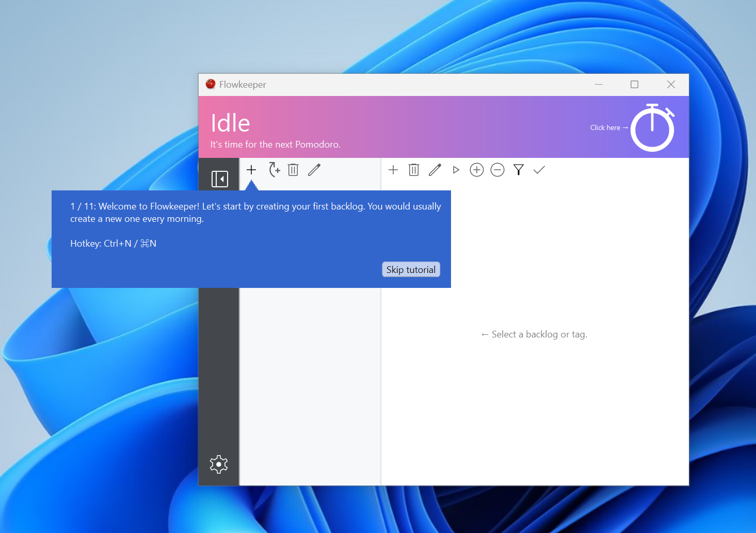Click the Skip tutorial button
Image resolution: width=756 pixels, height=533 pixels.
pos(411,270)
